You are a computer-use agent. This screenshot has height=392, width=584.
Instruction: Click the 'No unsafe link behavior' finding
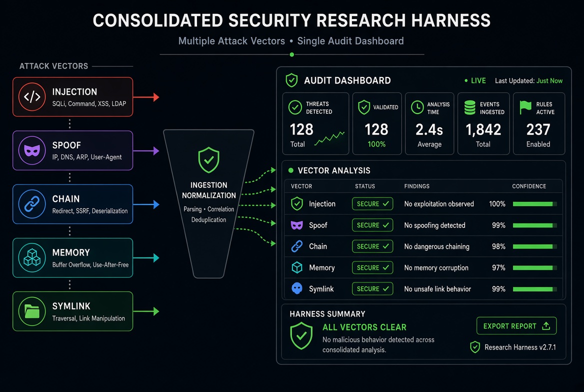point(437,289)
